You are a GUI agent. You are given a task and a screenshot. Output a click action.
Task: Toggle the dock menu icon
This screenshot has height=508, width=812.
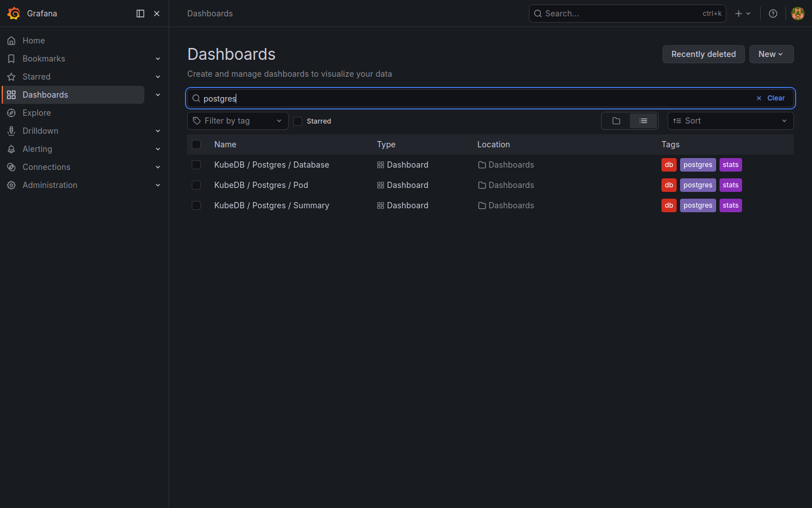click(140, 14)
